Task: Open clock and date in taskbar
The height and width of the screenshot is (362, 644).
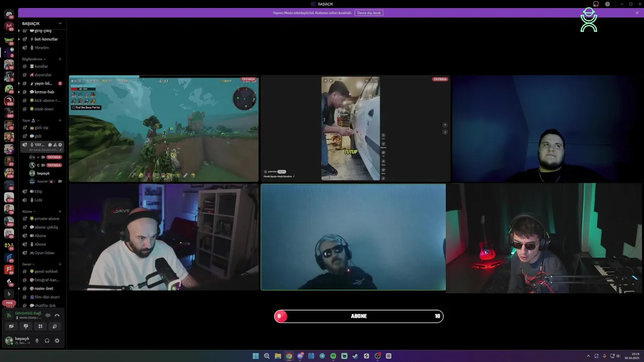Action: (x=632, y=356)
